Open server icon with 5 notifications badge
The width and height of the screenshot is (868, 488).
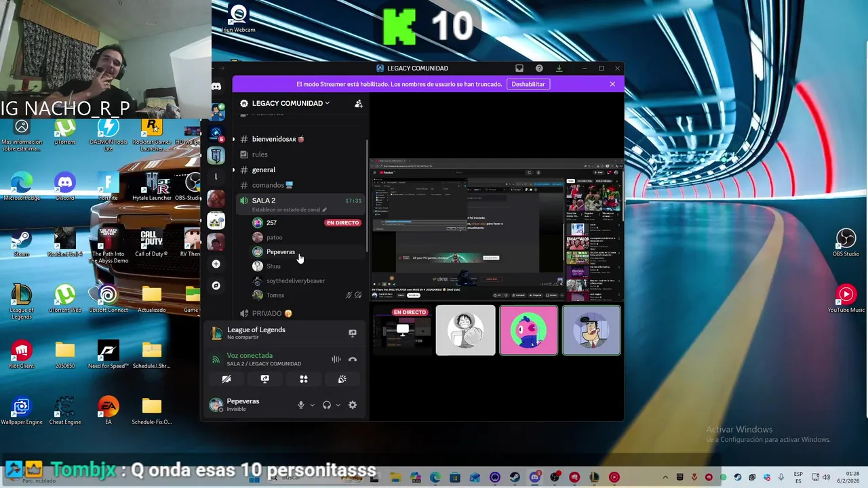[216, 133]
